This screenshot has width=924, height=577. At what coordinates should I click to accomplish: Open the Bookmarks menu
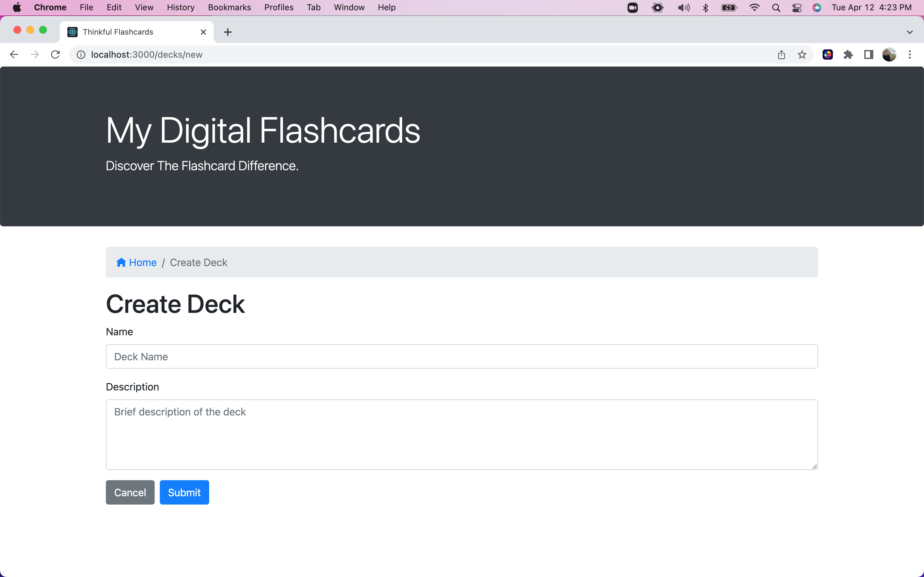tap(229, 8)
